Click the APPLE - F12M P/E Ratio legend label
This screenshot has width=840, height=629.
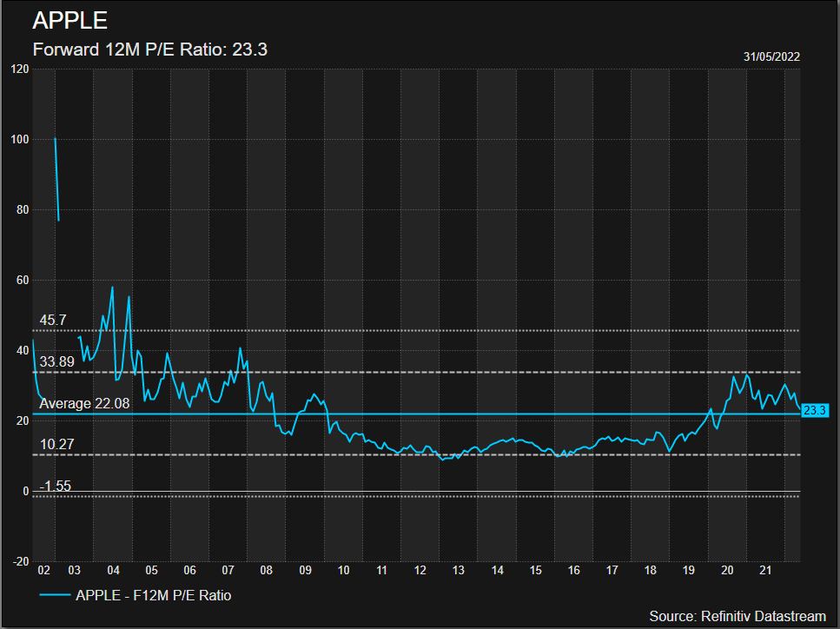click(x=154, y=595)
